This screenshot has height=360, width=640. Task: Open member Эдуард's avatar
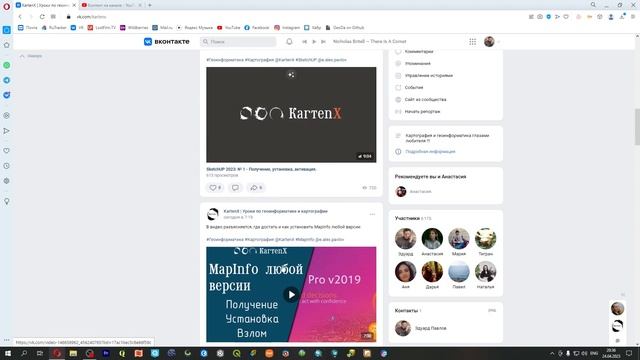click(x=405, y=238)
